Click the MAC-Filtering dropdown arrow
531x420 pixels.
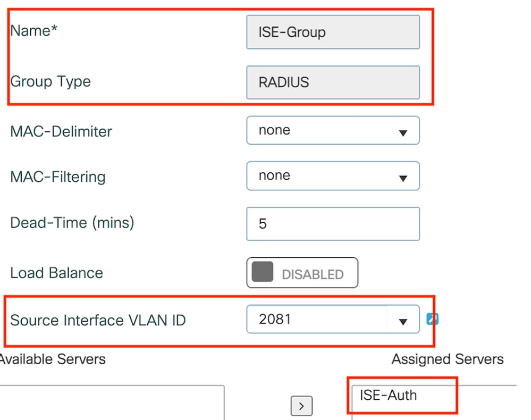pyautogui.click(x=403, y=178)
